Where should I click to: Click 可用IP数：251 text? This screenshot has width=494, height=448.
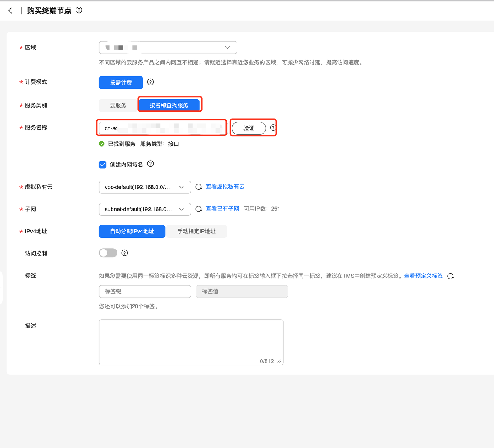click(x=262, y=209)
